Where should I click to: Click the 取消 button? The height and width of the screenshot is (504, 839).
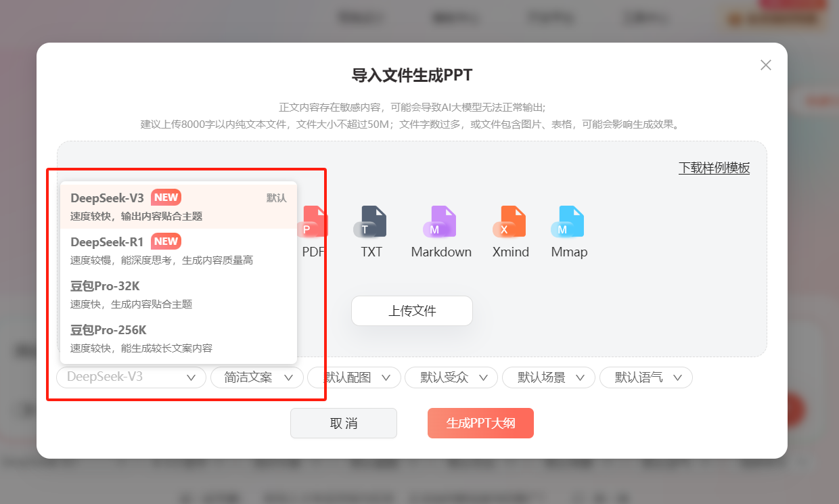(x=344, y=423)
